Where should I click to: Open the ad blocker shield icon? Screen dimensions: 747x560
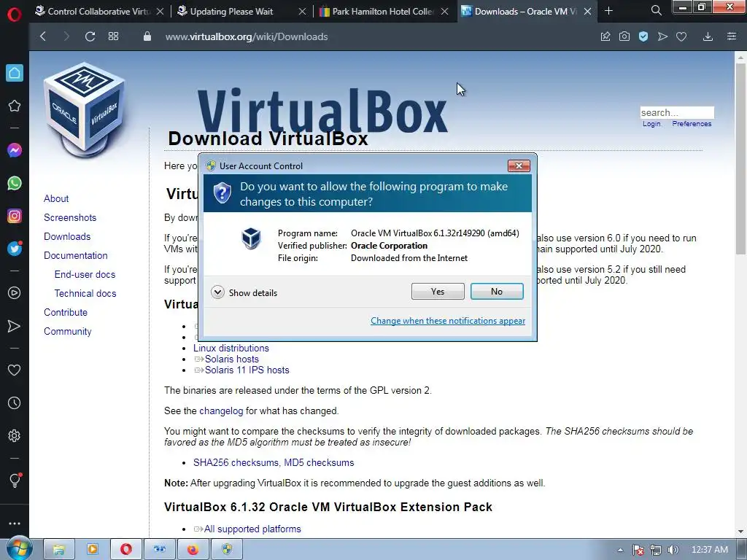point(643,36)
